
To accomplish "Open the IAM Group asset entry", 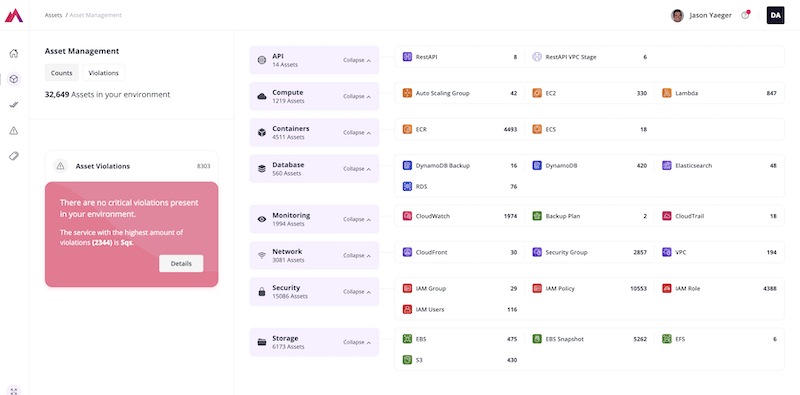I will (459, 288).
